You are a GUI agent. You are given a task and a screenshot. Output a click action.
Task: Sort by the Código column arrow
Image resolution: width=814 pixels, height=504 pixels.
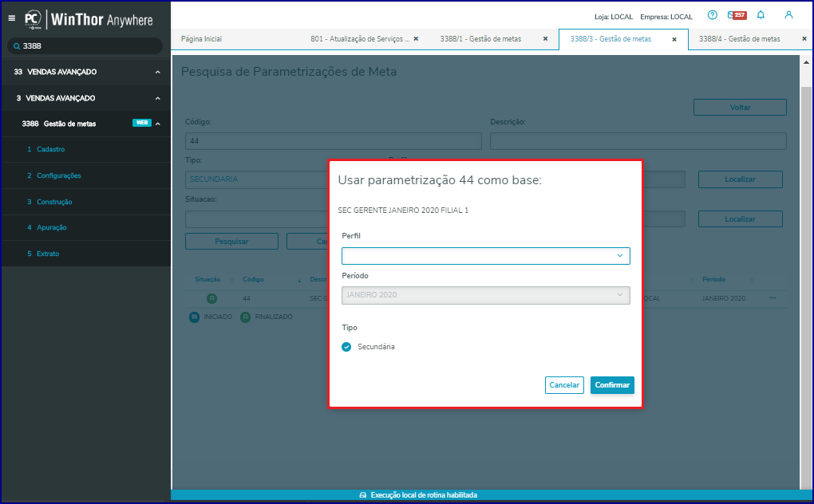click(x=299, y=280)
